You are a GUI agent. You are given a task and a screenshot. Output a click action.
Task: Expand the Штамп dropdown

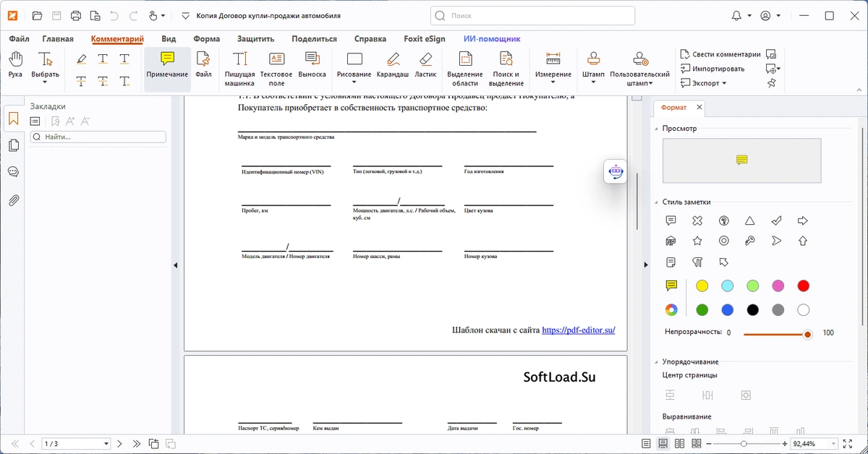click(x=593, y=82)
